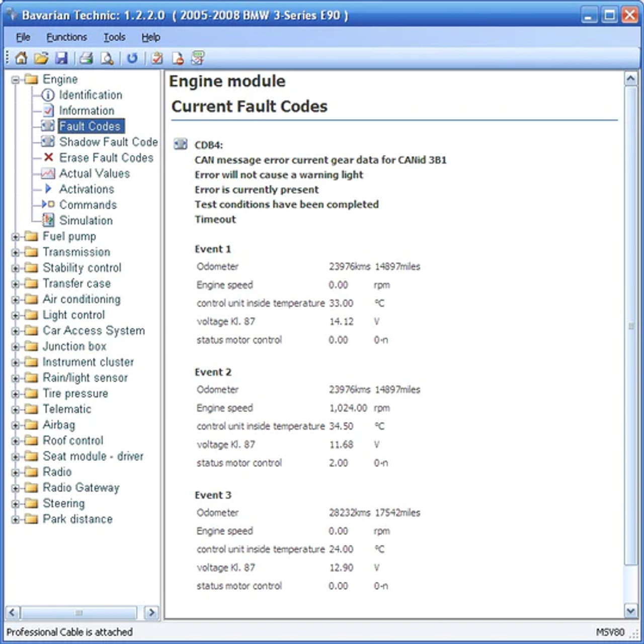644x644 pixels.
Task: Expand the Transfer case node
Action: (x=16, y=284)
